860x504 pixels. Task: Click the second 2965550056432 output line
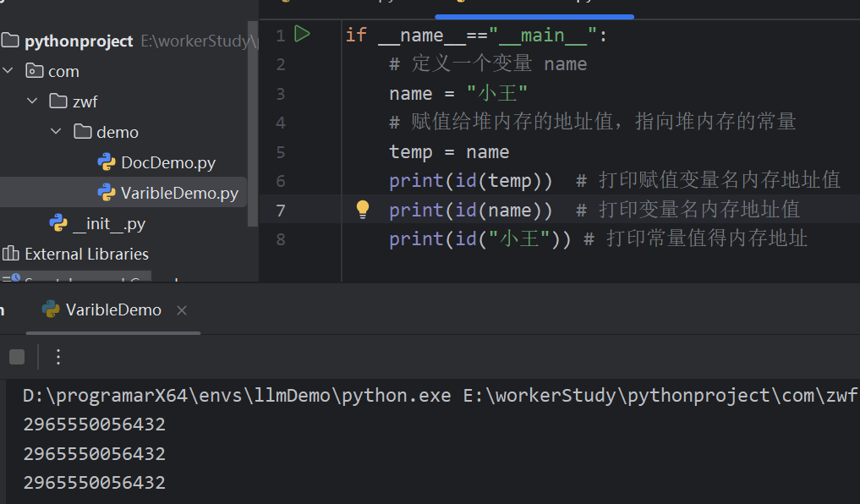95,454
